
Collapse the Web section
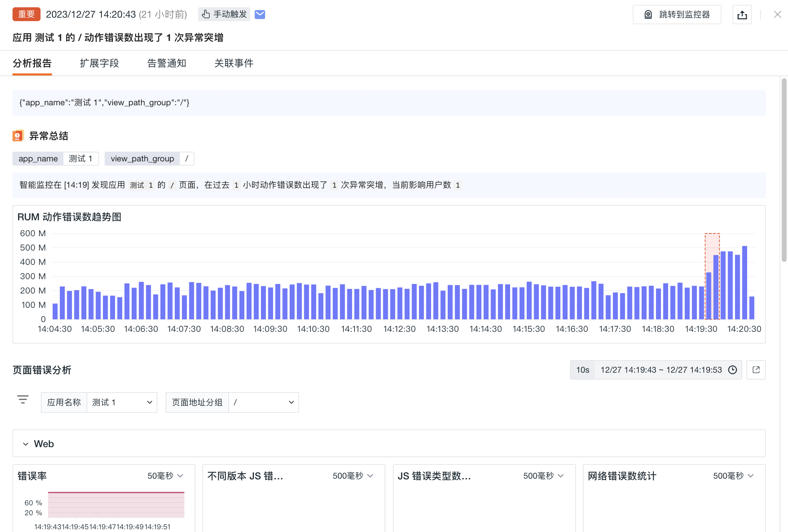pyautogui.click(x=26, y=444)
